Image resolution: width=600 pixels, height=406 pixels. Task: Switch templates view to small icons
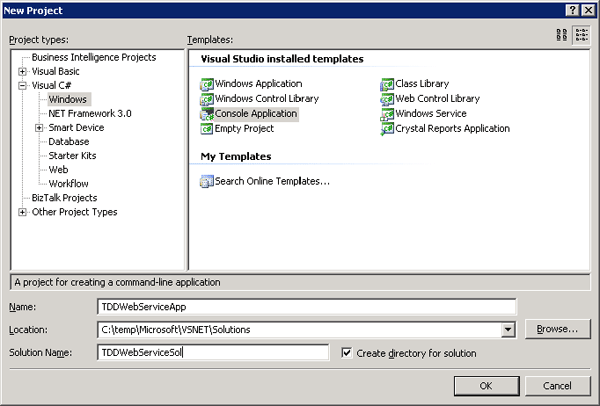[x=580, y=35]
